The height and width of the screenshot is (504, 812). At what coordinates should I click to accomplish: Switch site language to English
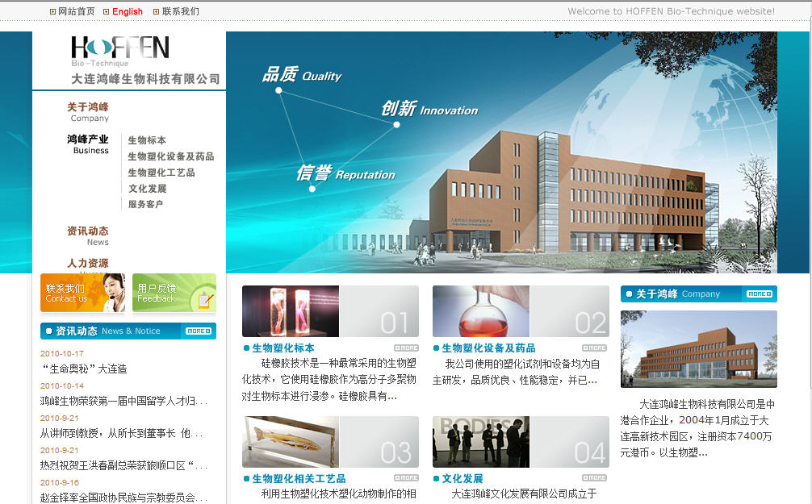(127, 11)
